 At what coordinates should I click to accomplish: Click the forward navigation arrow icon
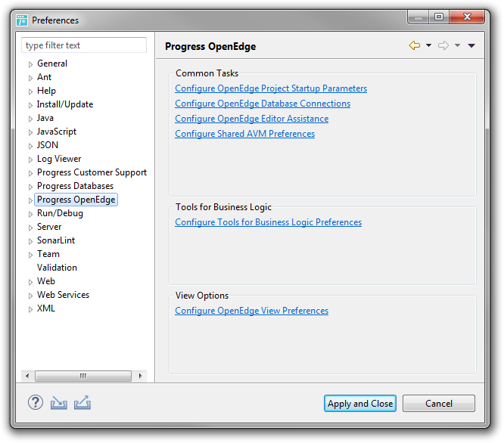443,45
